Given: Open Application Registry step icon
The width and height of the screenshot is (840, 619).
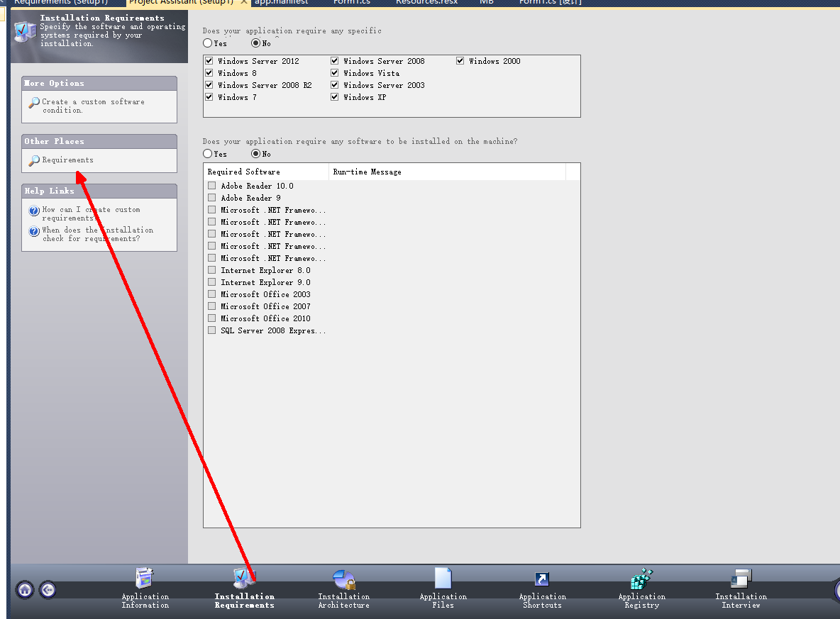Looking at the screenshot, I should [641, 579].
